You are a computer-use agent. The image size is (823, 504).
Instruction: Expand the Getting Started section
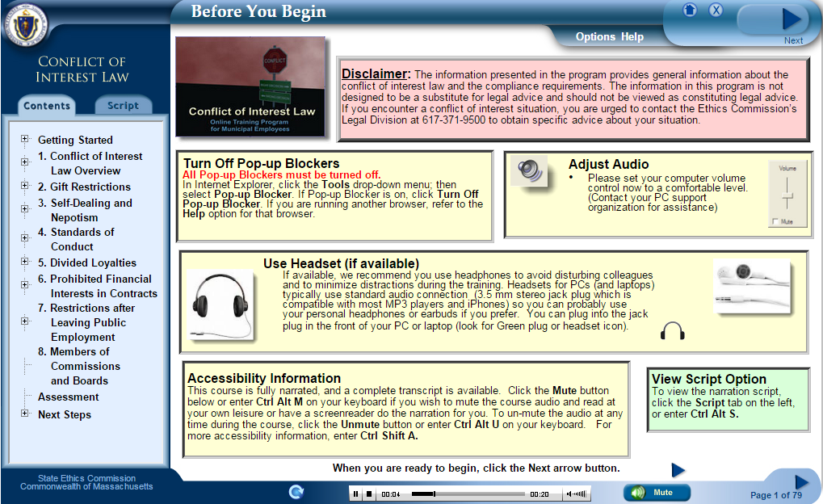tap(25, 139)
